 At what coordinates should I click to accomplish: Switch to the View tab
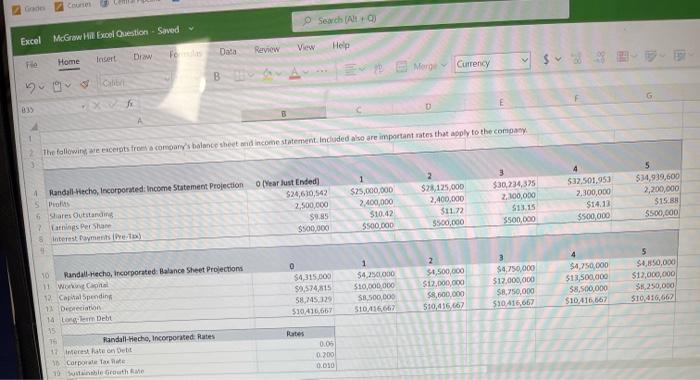306,47
